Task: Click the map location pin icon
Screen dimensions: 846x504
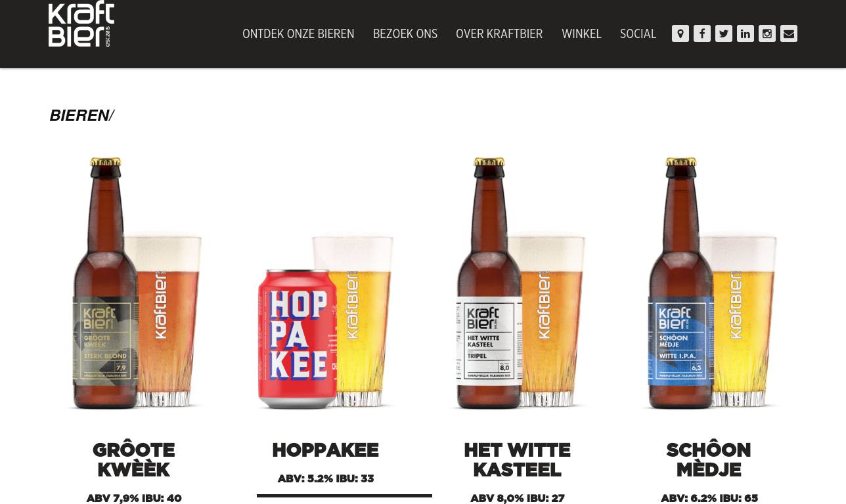Action: [x=680, y=33]
